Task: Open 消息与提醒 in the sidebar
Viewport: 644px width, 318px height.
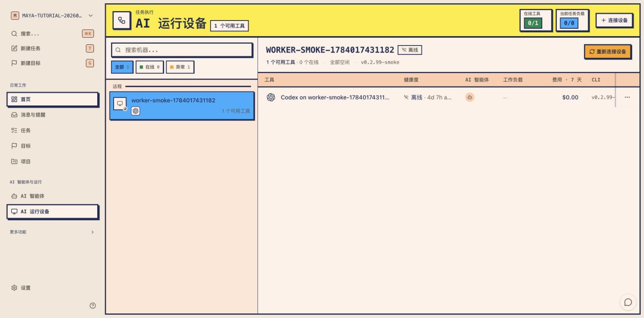Action: click(x=52, y=115)
